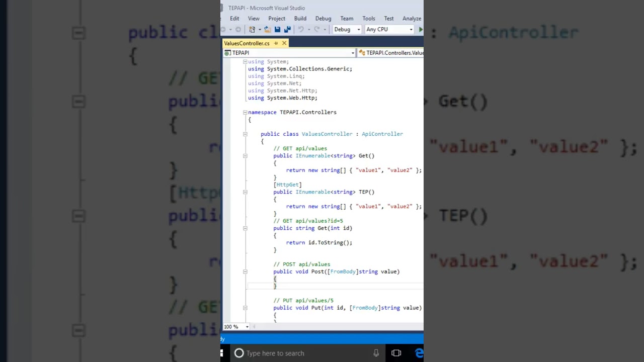Pin the ValuesController.cs tab
The height and width of the screenshot is (362, 644).
point(276,43)
